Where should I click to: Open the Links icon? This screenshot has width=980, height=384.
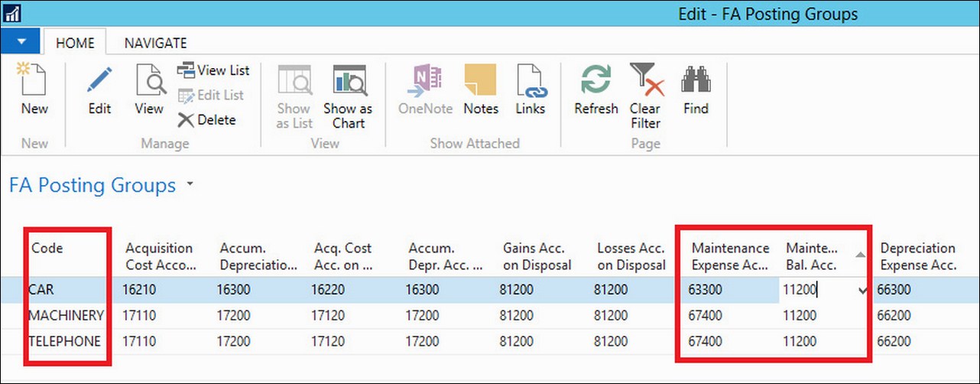pos(530,80)
